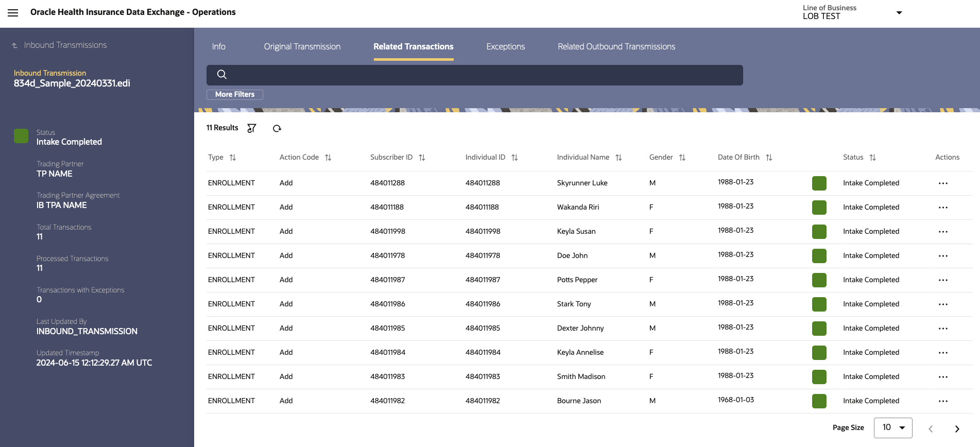The image size is (980, 447).
Task: Open actions menu for Dexter Johnny row
Action: (943, 329)
